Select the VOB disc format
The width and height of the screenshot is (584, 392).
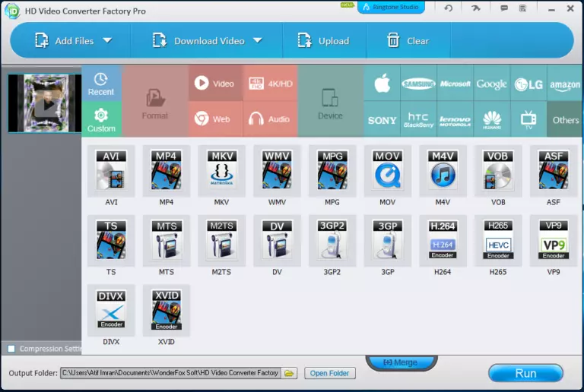(498, 171)
